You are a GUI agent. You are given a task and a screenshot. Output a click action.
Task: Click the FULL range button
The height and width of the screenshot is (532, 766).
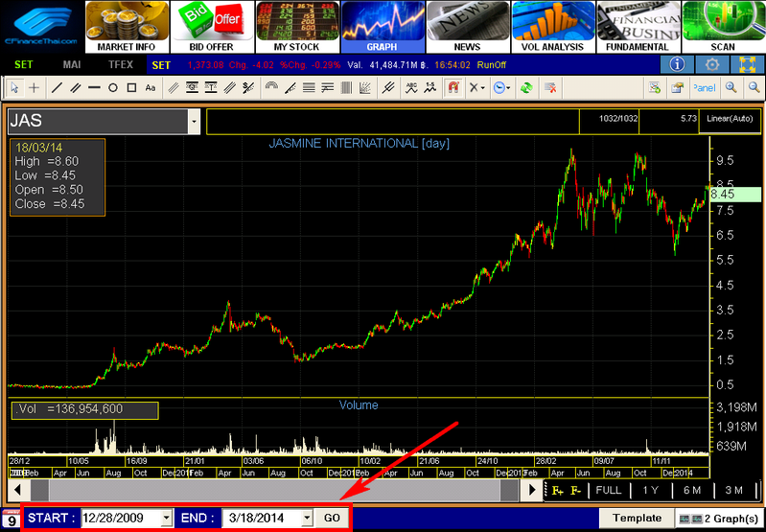point(609,490)
